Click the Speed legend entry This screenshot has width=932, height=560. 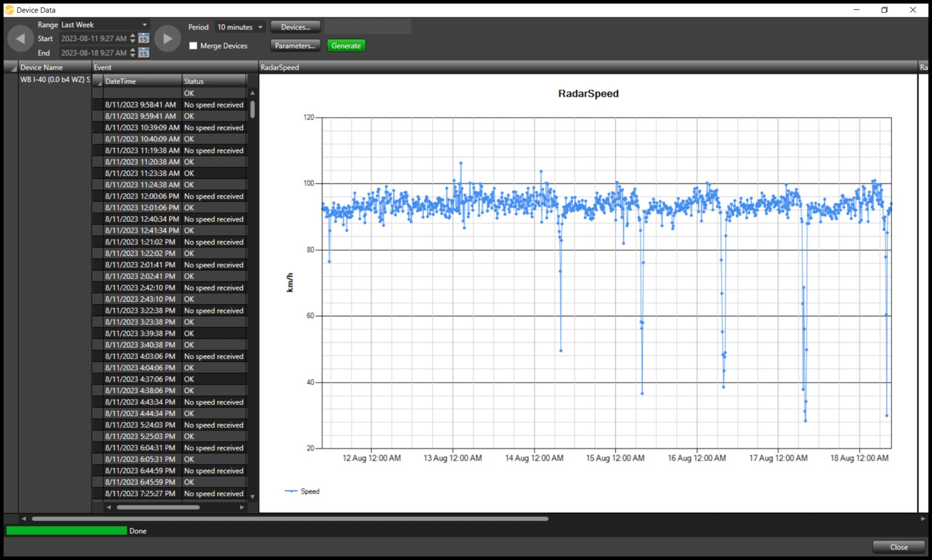click(302, 491)
